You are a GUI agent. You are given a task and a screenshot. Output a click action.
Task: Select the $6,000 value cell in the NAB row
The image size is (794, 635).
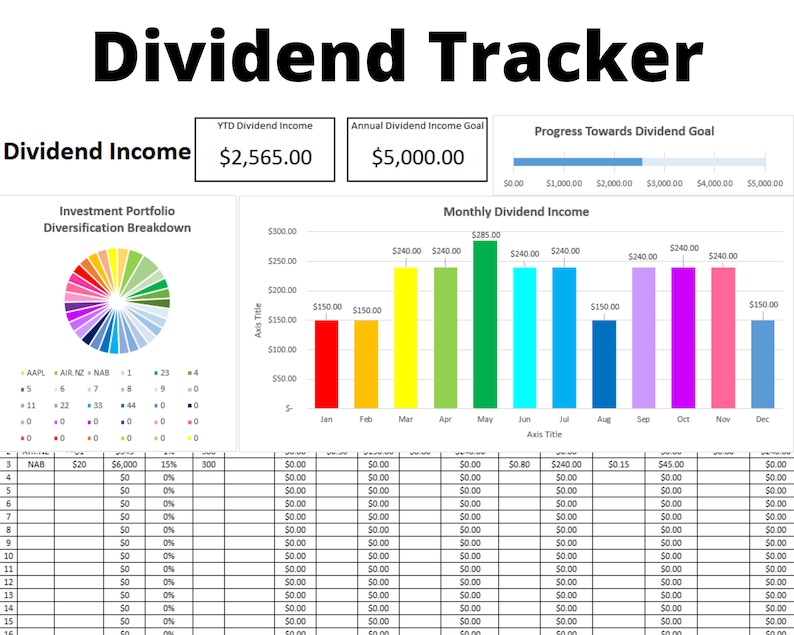click(125, 464)
